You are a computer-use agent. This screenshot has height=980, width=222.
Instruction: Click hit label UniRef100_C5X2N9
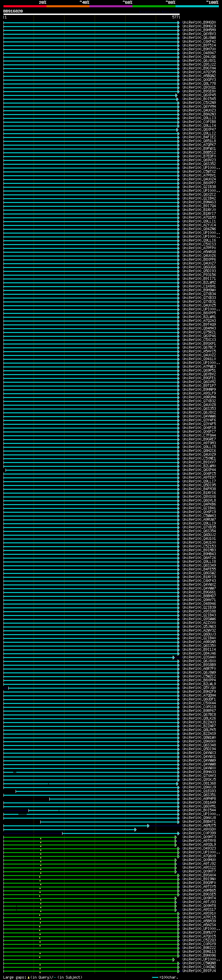point(199,103)
